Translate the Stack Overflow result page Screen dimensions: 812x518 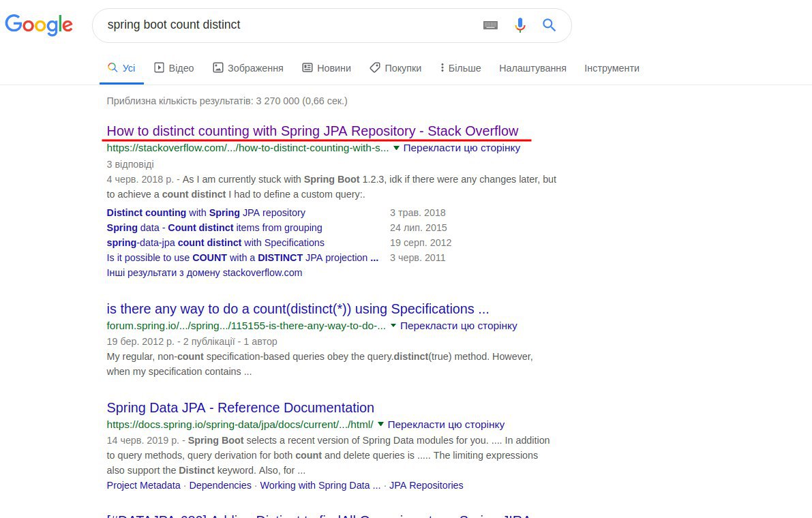[462, 148]
